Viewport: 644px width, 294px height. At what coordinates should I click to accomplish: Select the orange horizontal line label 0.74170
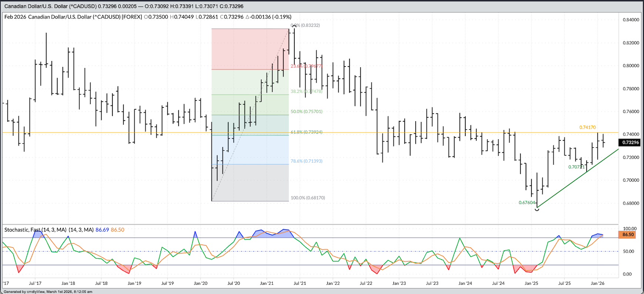pyautogui.click(x=587, y=127)
